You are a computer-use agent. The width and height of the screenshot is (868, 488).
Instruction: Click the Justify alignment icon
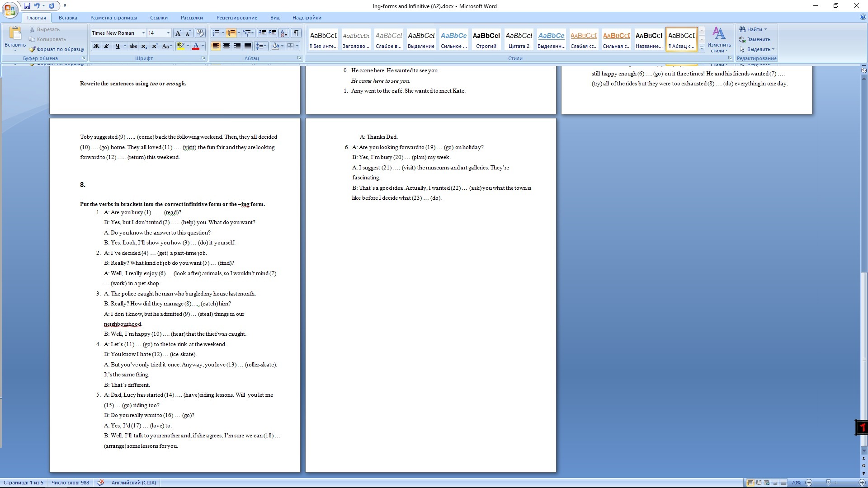click(x=248, y=46)
